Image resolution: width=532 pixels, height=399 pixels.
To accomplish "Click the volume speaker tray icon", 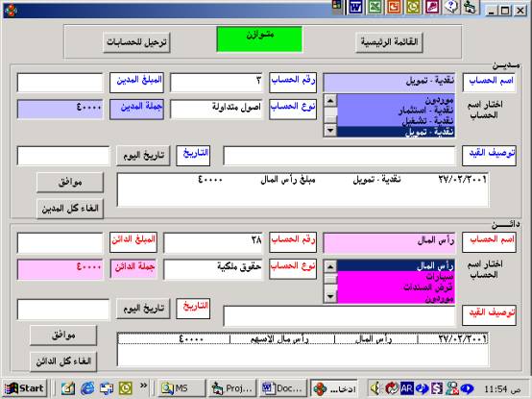I will click(375, 388).
